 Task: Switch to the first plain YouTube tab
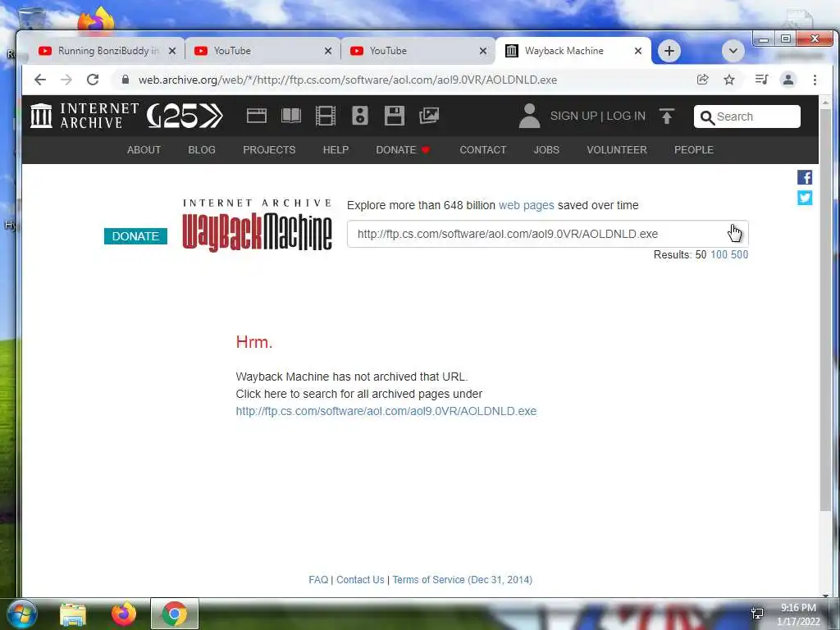(x=262, y=51)
